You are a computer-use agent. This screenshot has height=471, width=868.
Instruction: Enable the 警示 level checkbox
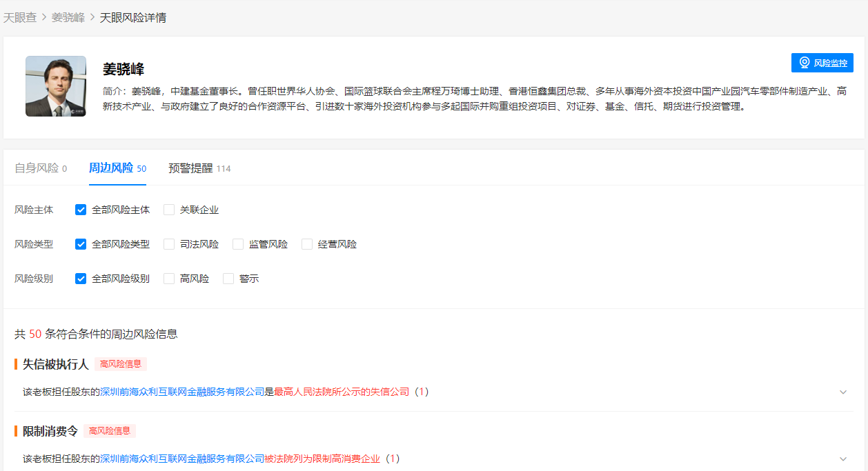[x=228, y=279]
